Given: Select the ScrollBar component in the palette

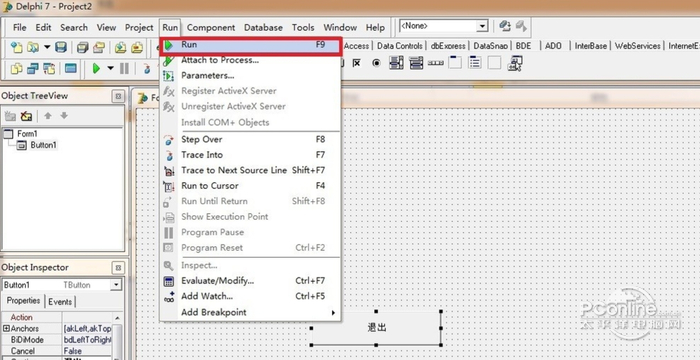Looking at the screenshot, I should pos(435,63).
